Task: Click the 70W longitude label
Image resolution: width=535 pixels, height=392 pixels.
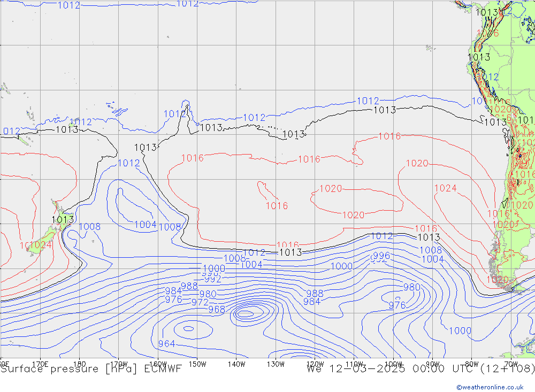Action: (511, 364)
